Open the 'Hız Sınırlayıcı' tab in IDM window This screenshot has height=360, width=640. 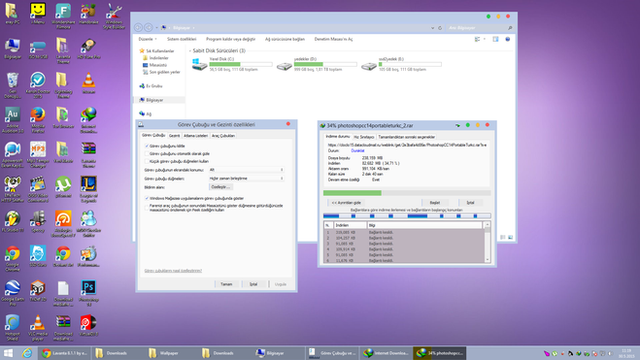point(364,137)
